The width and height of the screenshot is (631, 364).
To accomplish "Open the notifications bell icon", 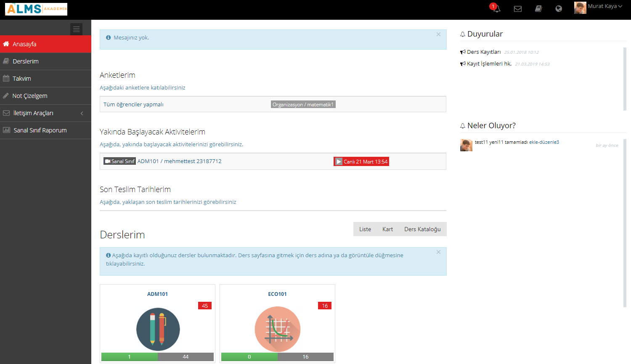I will [496, 8].
